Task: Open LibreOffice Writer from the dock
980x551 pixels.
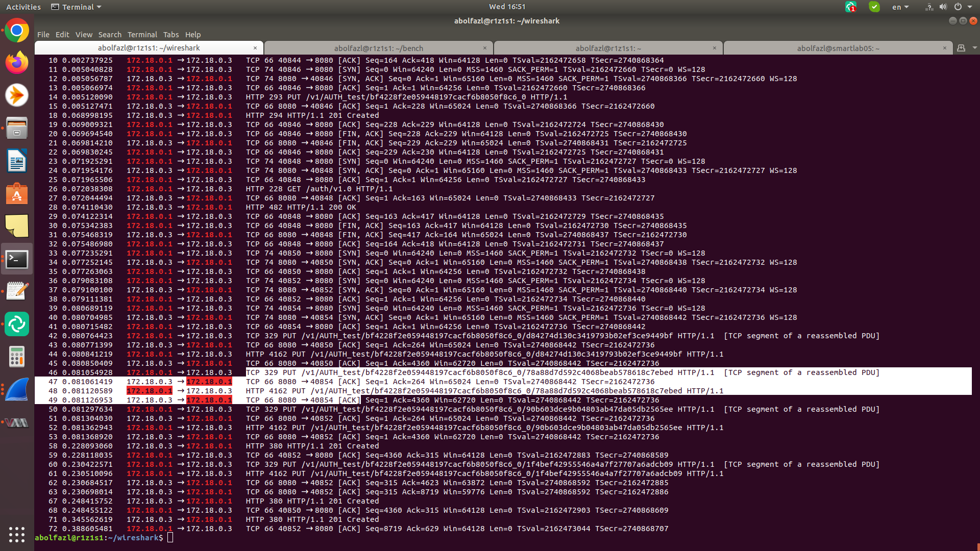Action: [17, 161]
